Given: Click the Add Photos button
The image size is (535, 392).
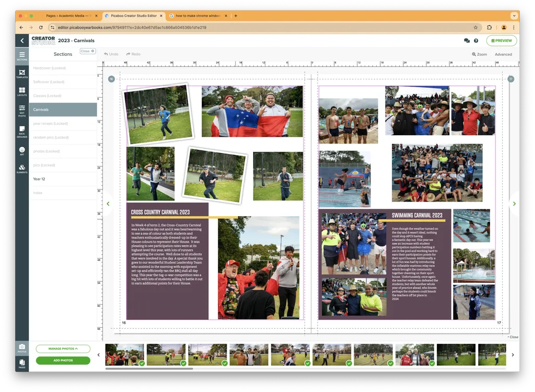Looking at the screenshot, I should [63, 360].
